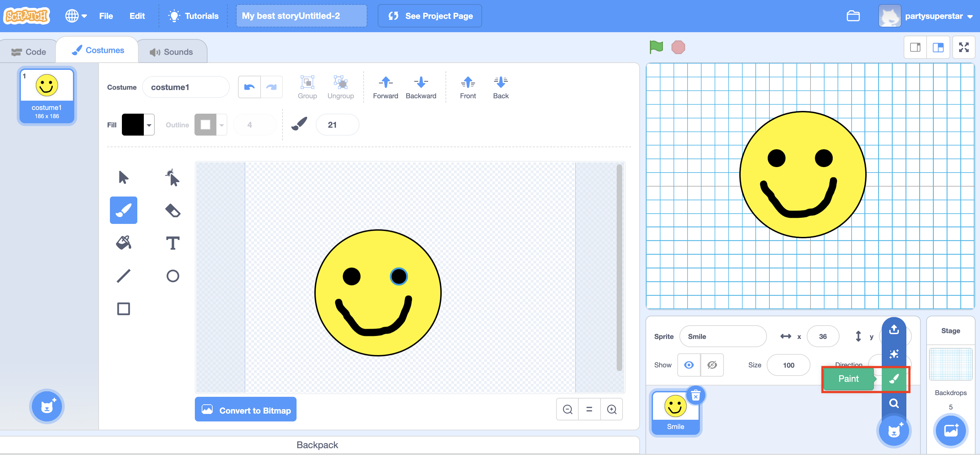Image resolution: width=980 pixels, height=455 pixels.
Task: Delete the Smile sprite with trash icon
Action: coord(695,396)
